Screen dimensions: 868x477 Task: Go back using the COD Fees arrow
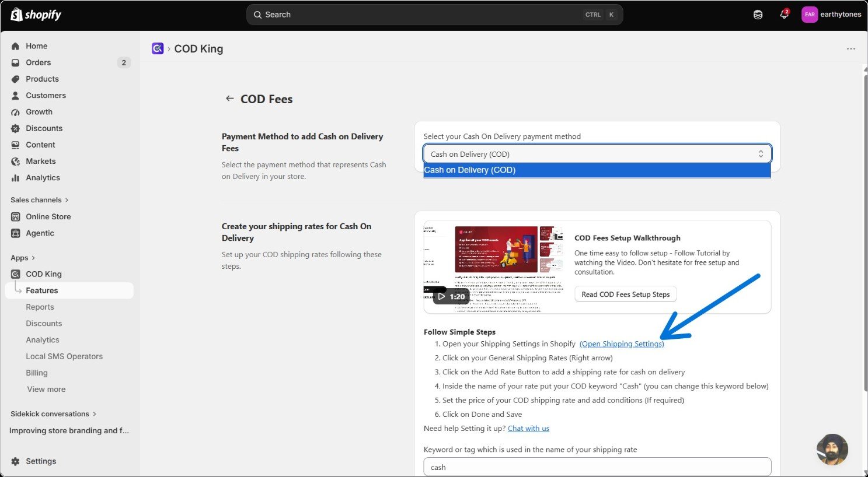230,99
